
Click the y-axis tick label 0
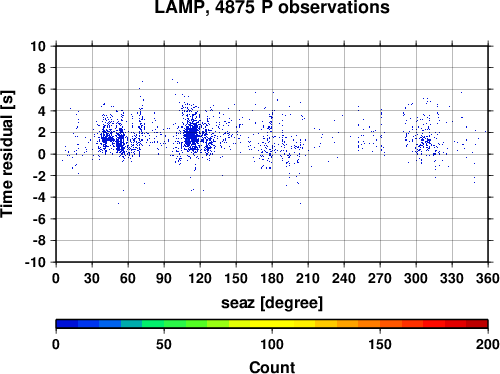(41, 154)
